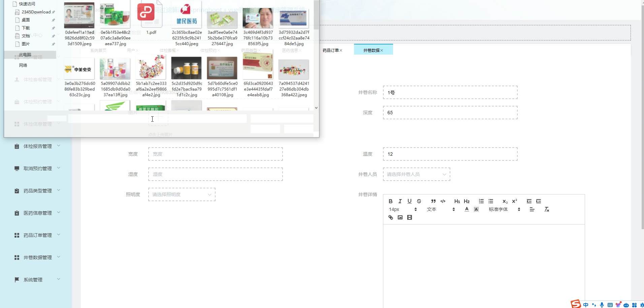Apply superscript formatting
Screen dimensions: 644x308
(x=514, y=201)
